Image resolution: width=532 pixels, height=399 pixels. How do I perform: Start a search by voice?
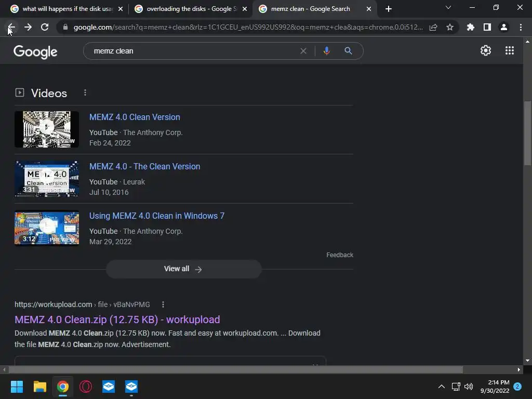(x=326, y=51)
